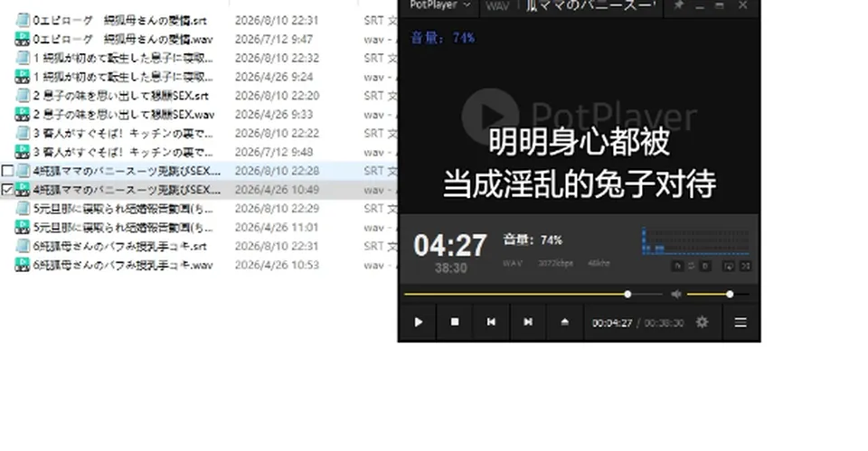The image size is (868, 451).
Task: Click the eject/open file button
Action: click(564, 322)
